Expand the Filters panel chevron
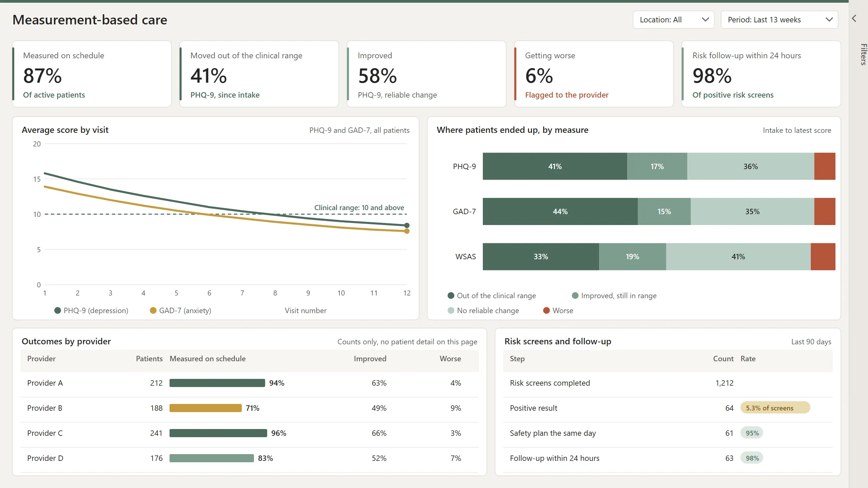The width and height of the screenshot is (868, 488). pos(854,18)
